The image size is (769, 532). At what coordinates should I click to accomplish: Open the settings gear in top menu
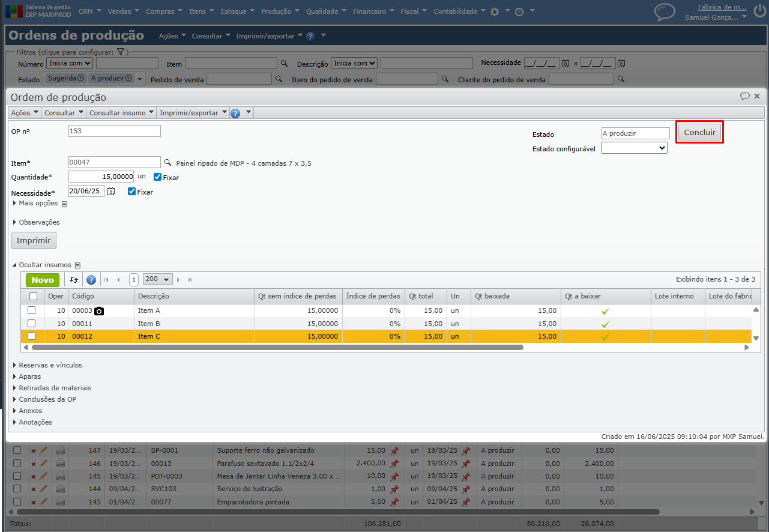494,11
